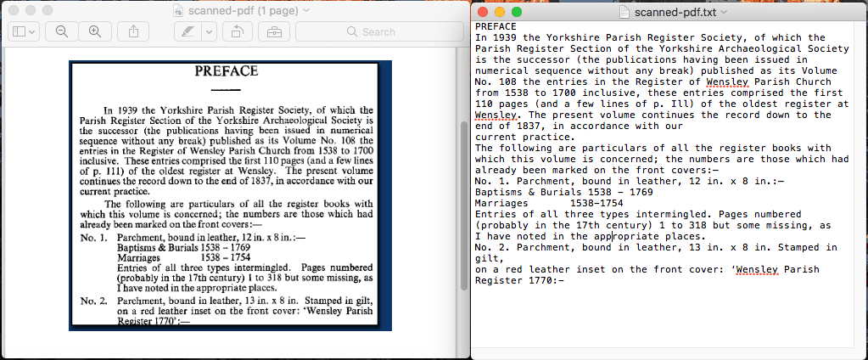Viewport: 868px width, 360px height.
Task: Click 'Baptisms & Burials 1538 – 1769' in TextEdit
Action: click(564, 192)
